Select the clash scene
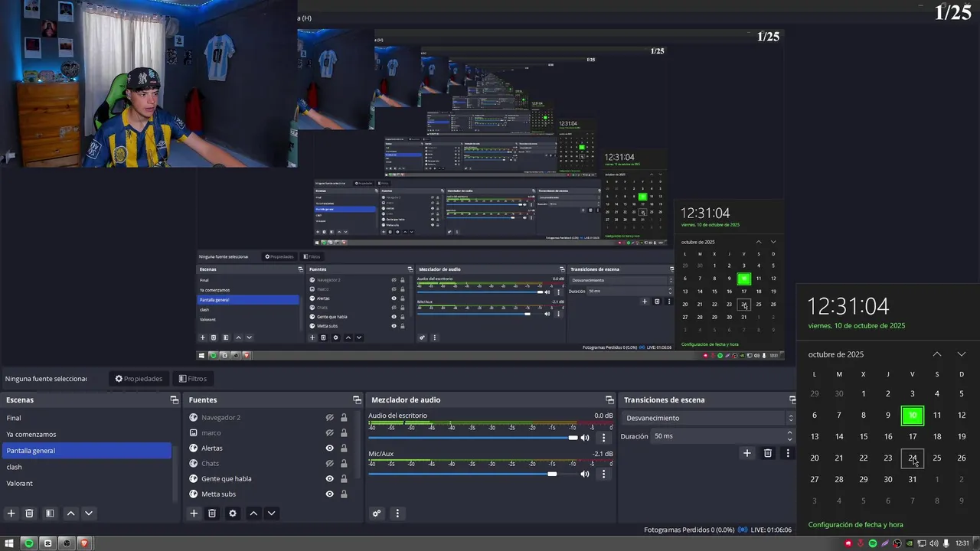The image size is (980, 551). [x=88, y=467]
